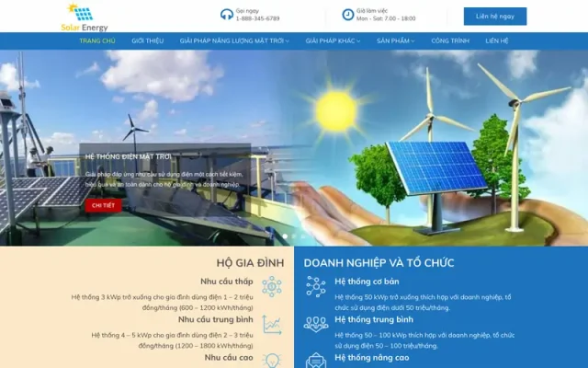Click the HỆ THỐNG ĐIỆN MẶT TRỜI slide title
This screenshot has width=588, height=368.
(x=128, y=156)
